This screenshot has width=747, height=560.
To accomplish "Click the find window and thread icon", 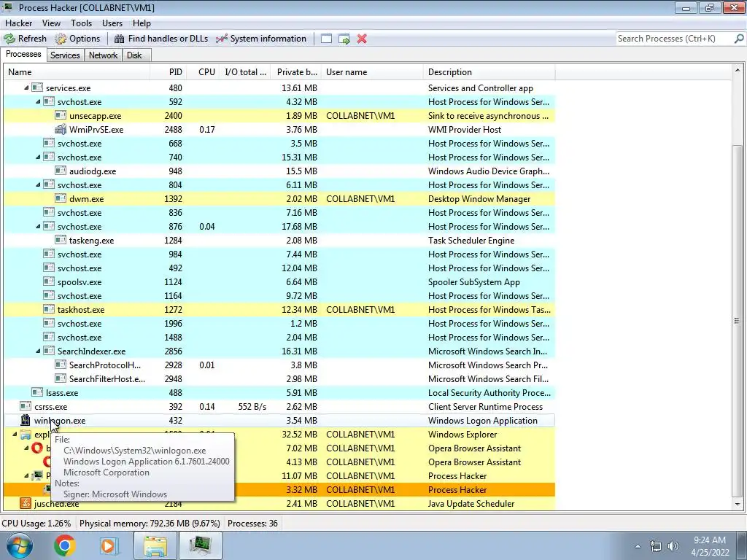I will point(344,39).
